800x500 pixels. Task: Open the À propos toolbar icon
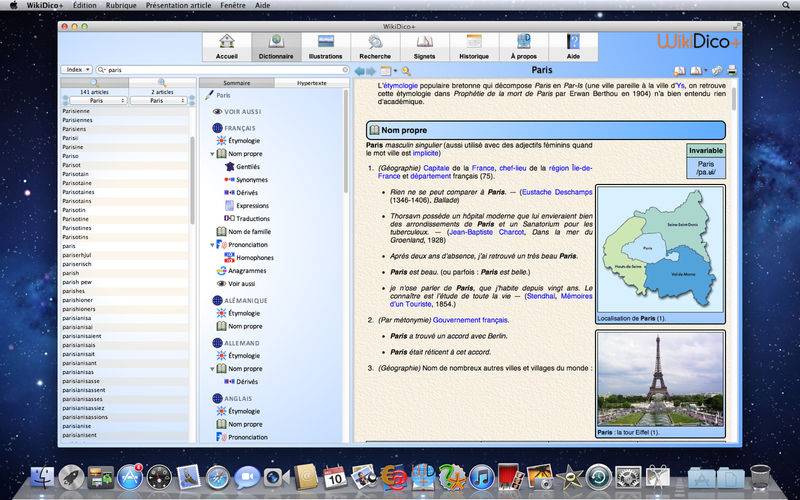point(523,47)
